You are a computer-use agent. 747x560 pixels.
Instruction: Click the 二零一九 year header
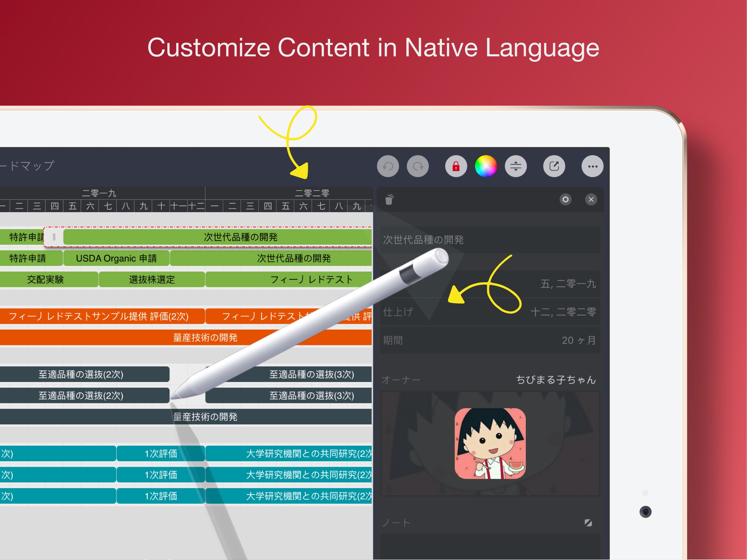coord(99,193)
